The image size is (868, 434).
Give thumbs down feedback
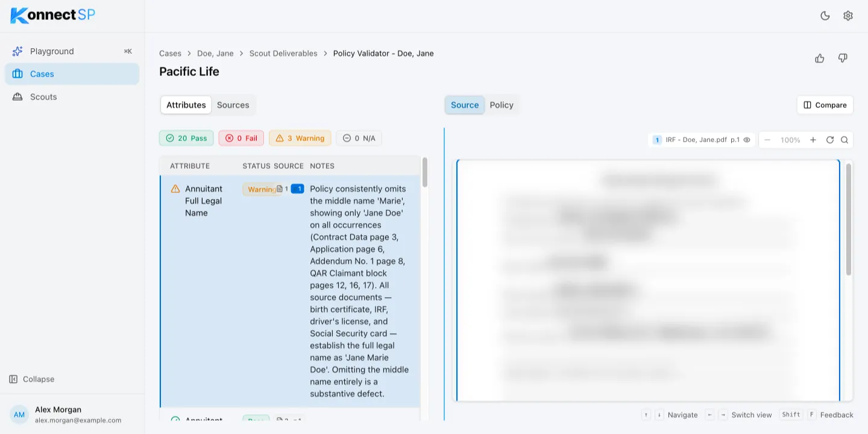[x=843, y=58]
